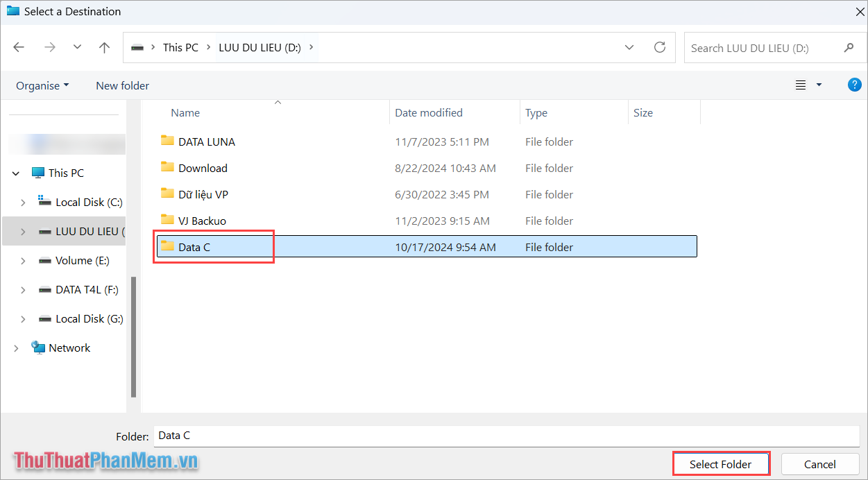Select the DATA LUNA folder icon
Image resolution: width=868 pixels, height=480 pixels.
tap(167, 141)
